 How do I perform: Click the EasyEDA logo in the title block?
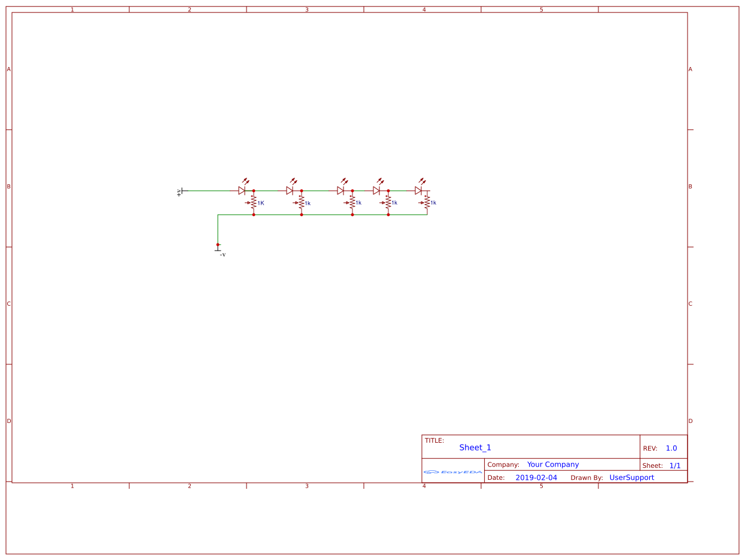pos(451,471)
